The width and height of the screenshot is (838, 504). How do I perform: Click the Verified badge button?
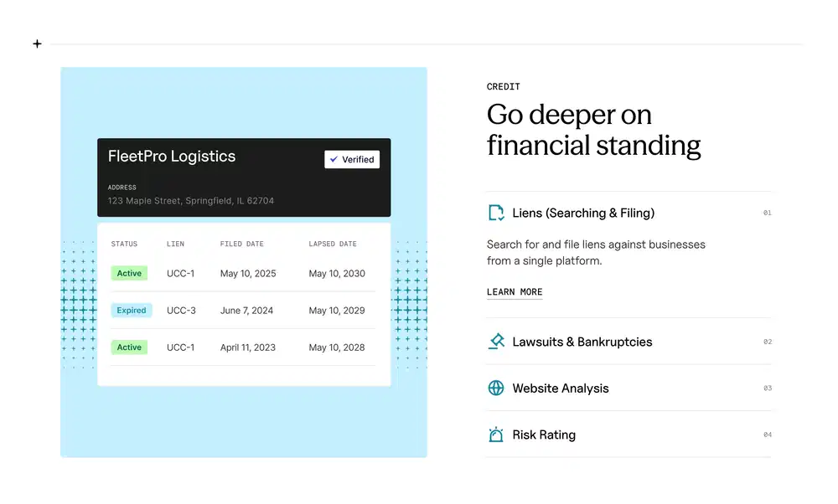pyautogui.click(x=352, y=159)
